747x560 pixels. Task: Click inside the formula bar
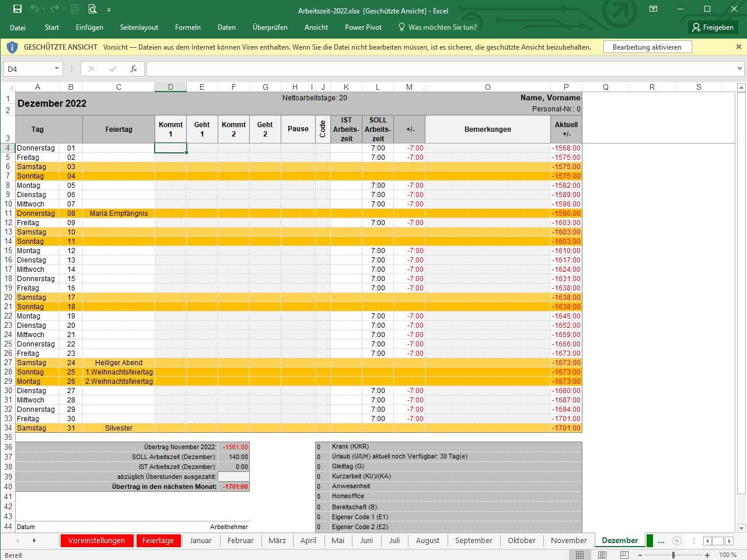click(441, 69)
